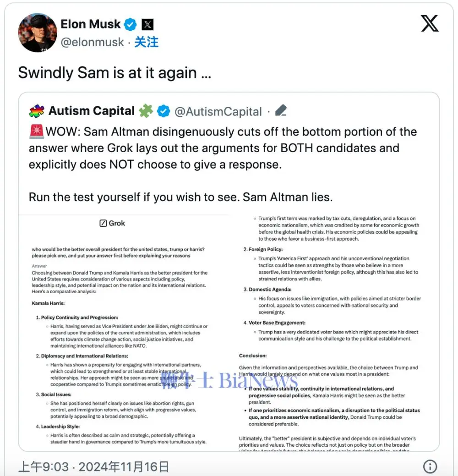Click the green puzzle piece emoji
The image size is (458, 476).
point(146,111)
